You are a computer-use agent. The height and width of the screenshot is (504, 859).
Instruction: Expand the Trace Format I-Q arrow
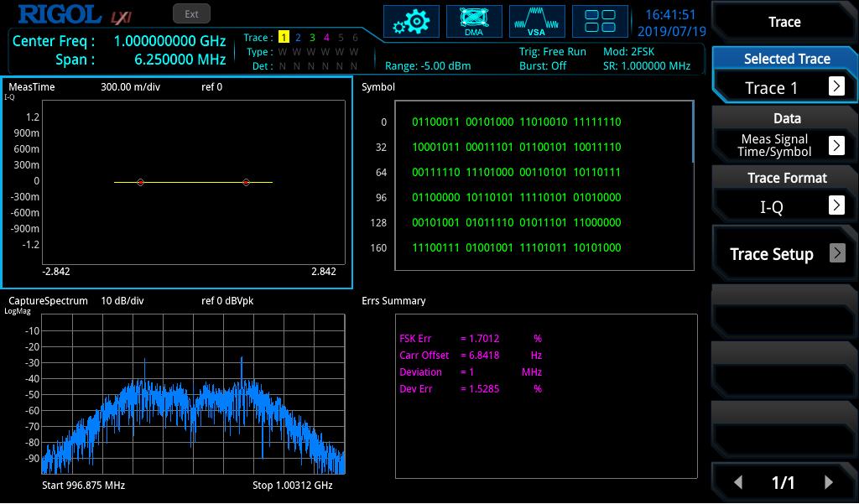(x=836, y=205)
